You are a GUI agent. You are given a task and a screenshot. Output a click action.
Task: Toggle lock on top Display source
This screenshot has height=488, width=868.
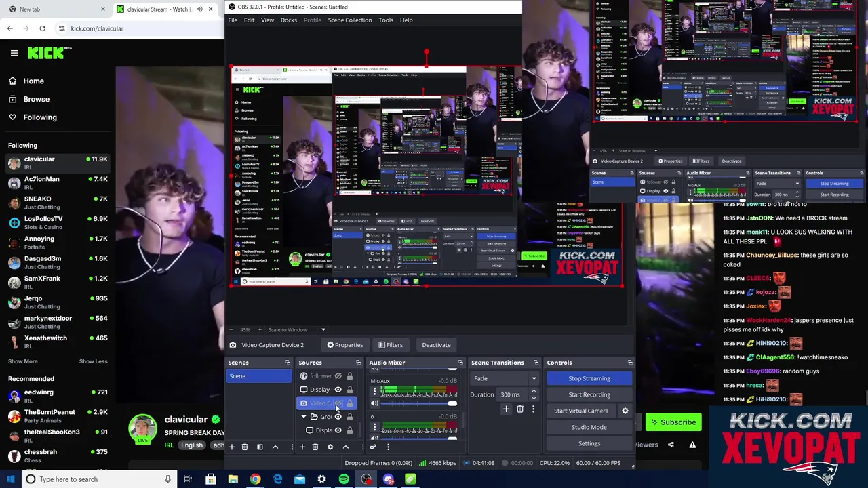(x=350, y=390)
